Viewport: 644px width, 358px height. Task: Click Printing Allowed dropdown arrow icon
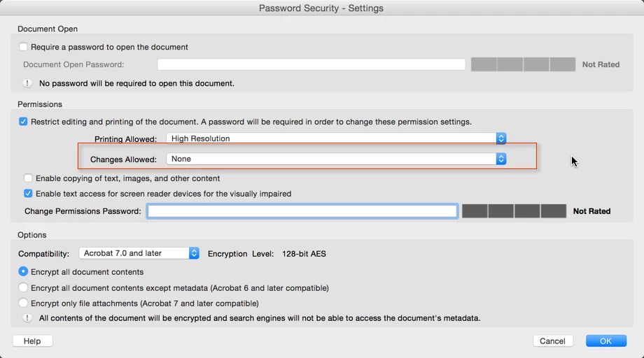click(x=500, y=138)
